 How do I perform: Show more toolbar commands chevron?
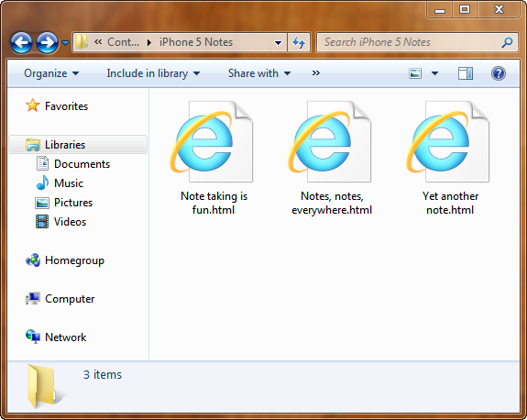315,73
